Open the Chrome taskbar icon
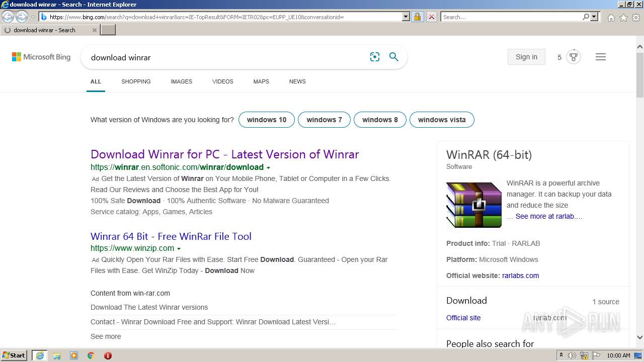This screenshot has width=644, height=362. point(91,355)
